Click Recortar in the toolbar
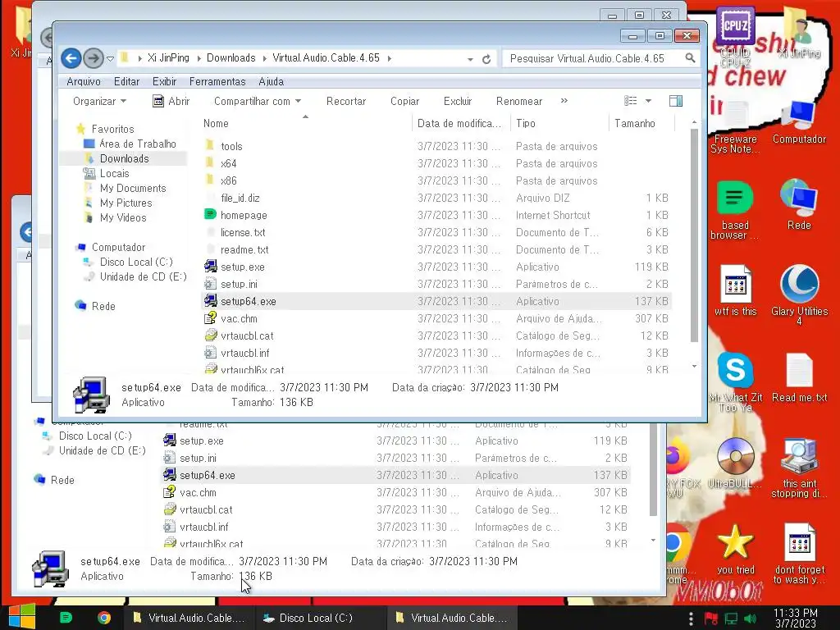 click(x=346, y=101)
